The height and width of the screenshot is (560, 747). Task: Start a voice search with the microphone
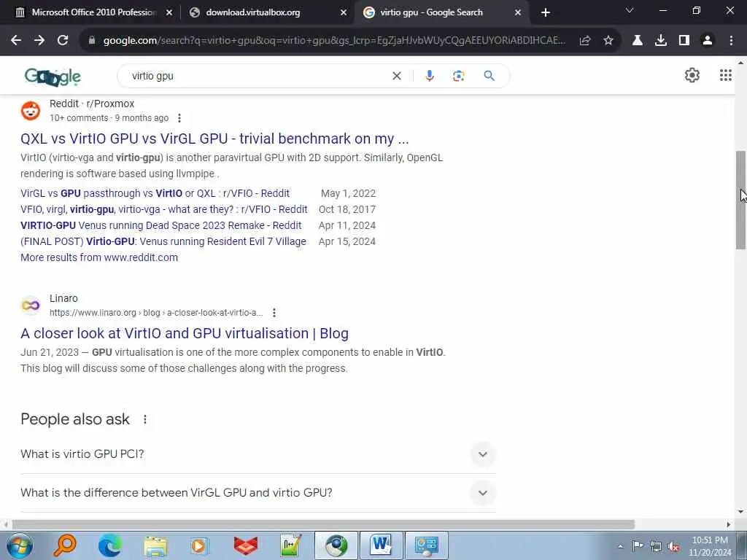click(429, 76)
